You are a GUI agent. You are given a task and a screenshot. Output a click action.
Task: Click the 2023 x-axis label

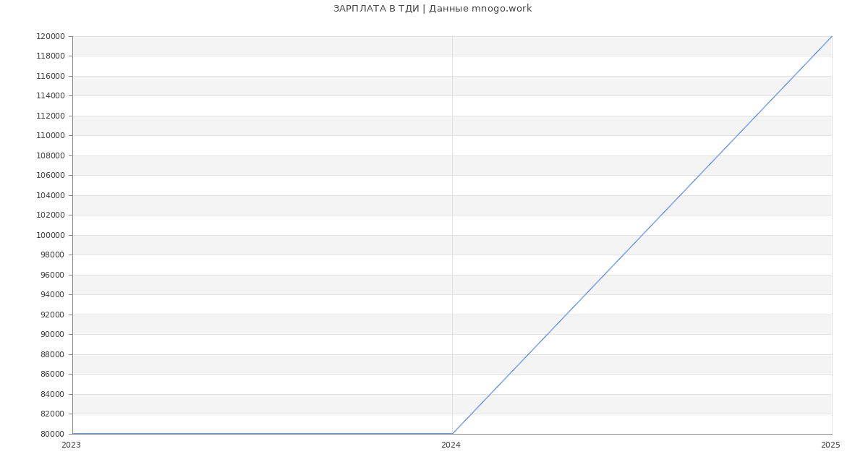click(71, 445)
